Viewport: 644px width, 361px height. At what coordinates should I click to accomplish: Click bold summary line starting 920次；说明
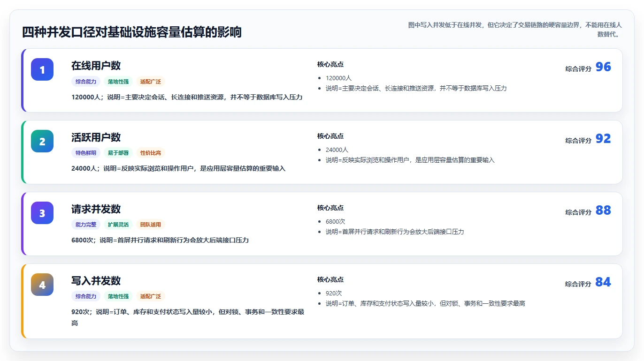tap(188, 317)
